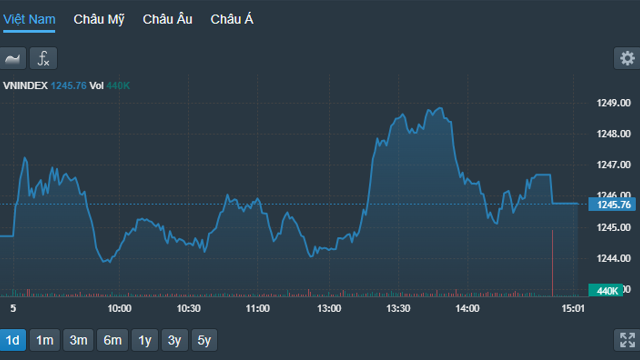Select the 3y time range
This screenshot has height=360, width=640.
[x=175, y=340]
